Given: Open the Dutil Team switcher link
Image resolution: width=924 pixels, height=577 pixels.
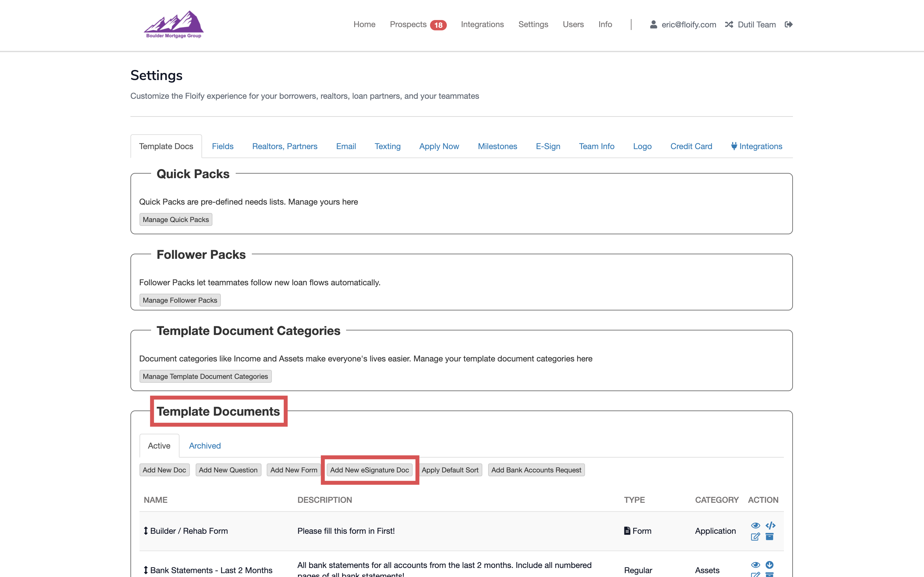Looking at the screenshot, I should click(x=756, y=25).
